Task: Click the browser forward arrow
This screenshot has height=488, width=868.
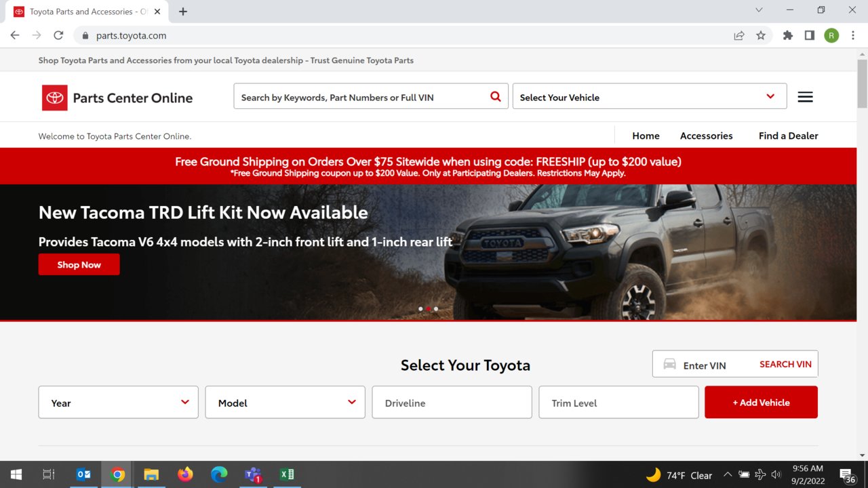Action: [37, 35]
